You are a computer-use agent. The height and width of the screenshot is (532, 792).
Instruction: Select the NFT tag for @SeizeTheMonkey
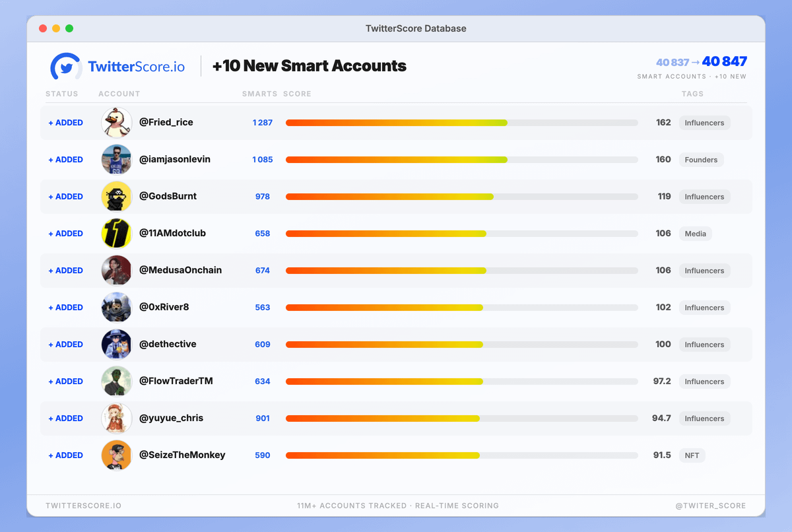point(692,455)
